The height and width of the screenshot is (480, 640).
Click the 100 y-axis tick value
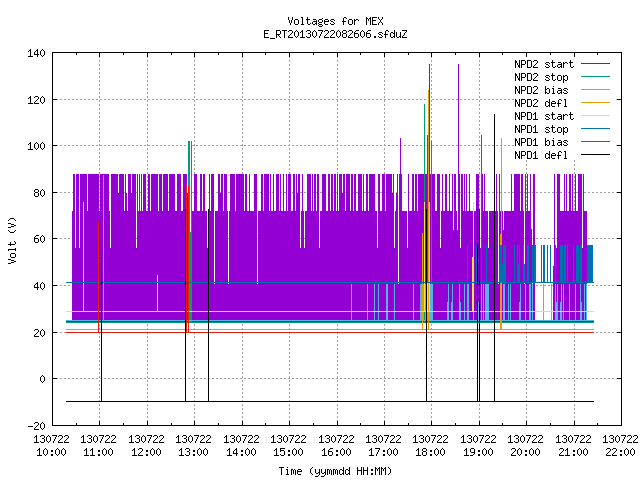[x=36, y=146]
